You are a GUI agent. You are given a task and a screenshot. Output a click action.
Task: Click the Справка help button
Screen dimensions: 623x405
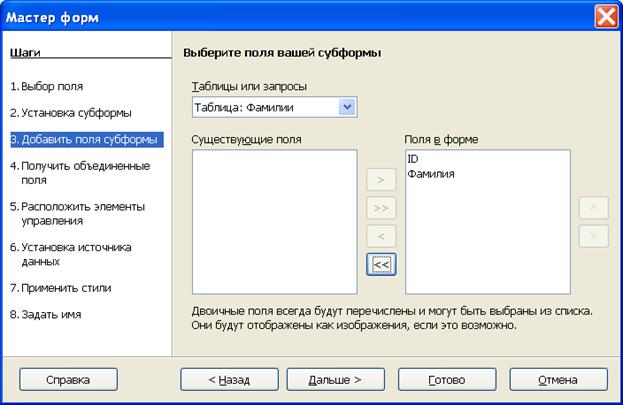click(x=68, y=380)
